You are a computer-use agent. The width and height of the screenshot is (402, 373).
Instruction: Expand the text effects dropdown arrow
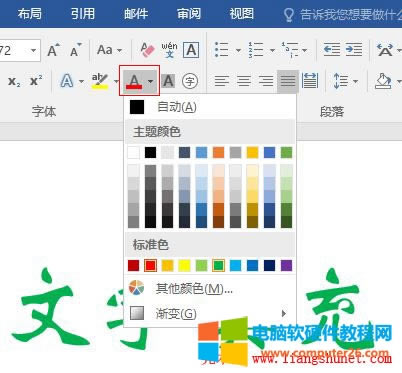tap(81, 81)
